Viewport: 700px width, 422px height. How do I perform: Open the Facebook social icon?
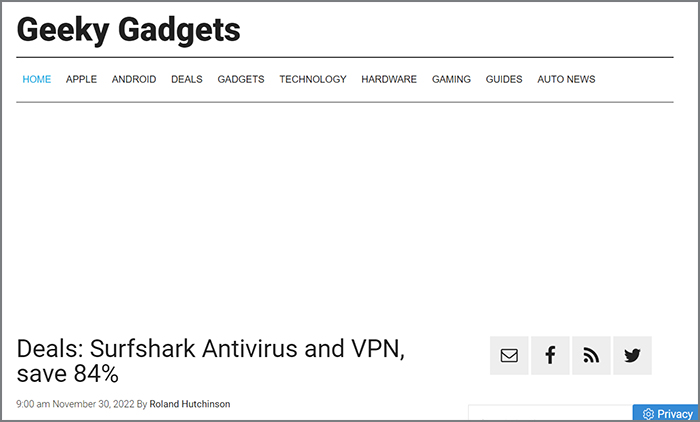pyautogui.click(x=550, y=355)
